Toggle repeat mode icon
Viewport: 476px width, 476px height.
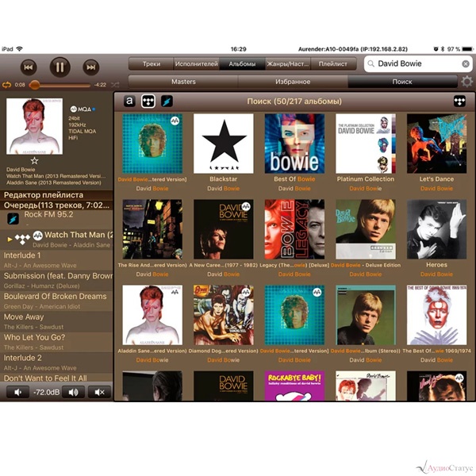(7, 84)
